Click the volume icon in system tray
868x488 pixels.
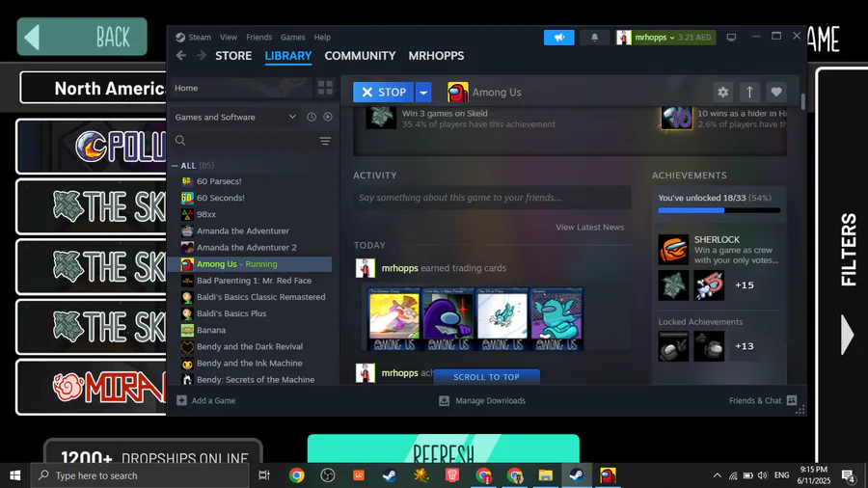762,475
